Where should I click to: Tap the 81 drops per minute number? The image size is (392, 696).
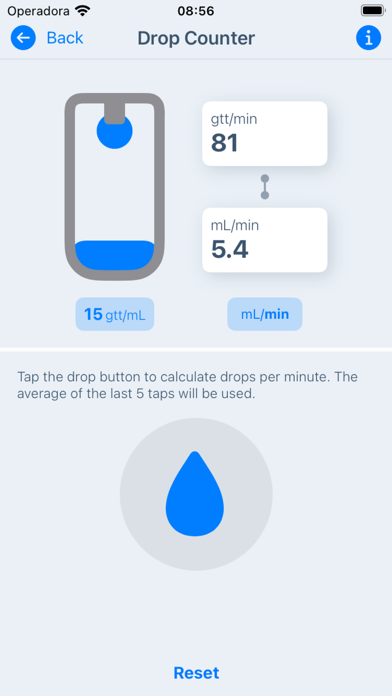225,143
